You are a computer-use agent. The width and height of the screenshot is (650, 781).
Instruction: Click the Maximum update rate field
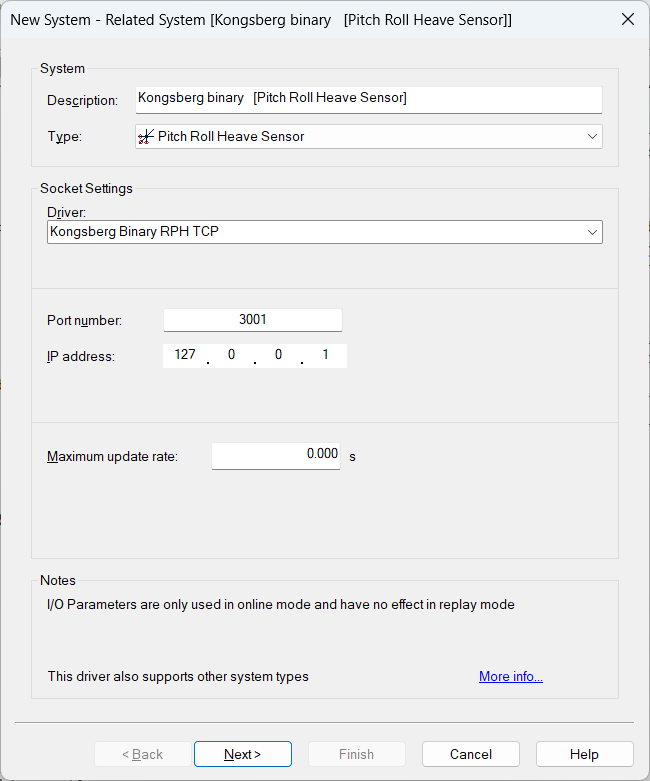pyautogui.click(x=276, y=456)
